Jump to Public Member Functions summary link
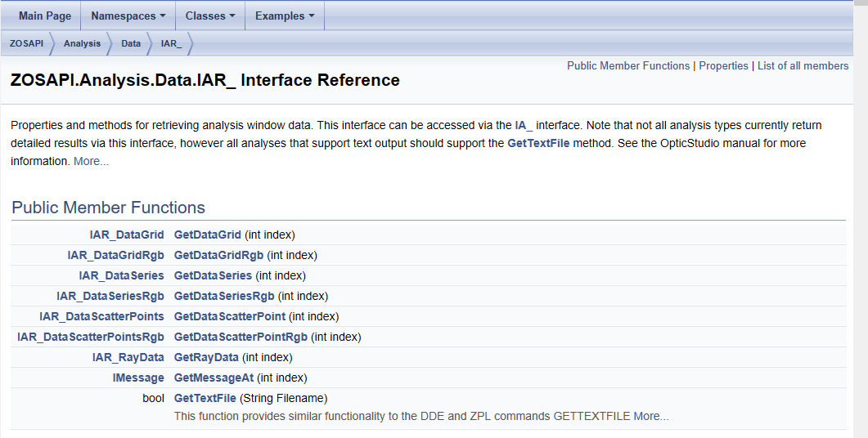The width and height of the screenshot is (868, 438). tap(628, 66)
